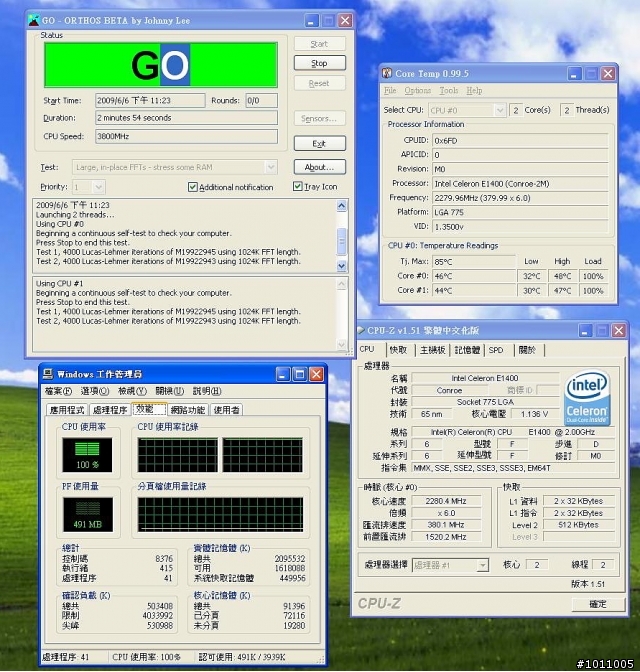Click the Processor field Intel Celeron E1400

click(520, 183)
